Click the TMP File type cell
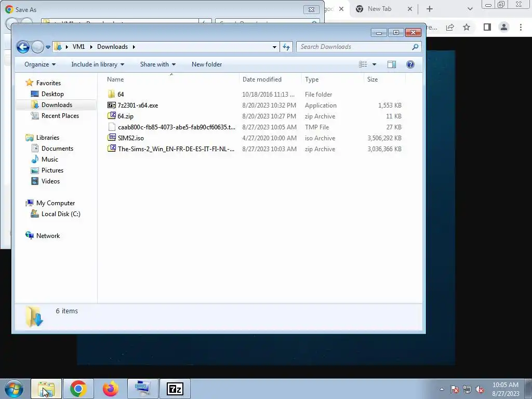This screenshot has width=532, height=399. point(317,127)
